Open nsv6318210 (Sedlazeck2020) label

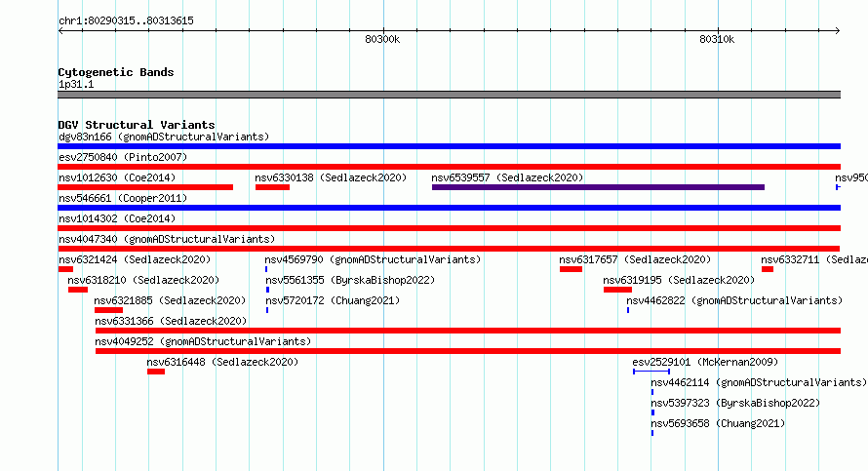[143, 280]
